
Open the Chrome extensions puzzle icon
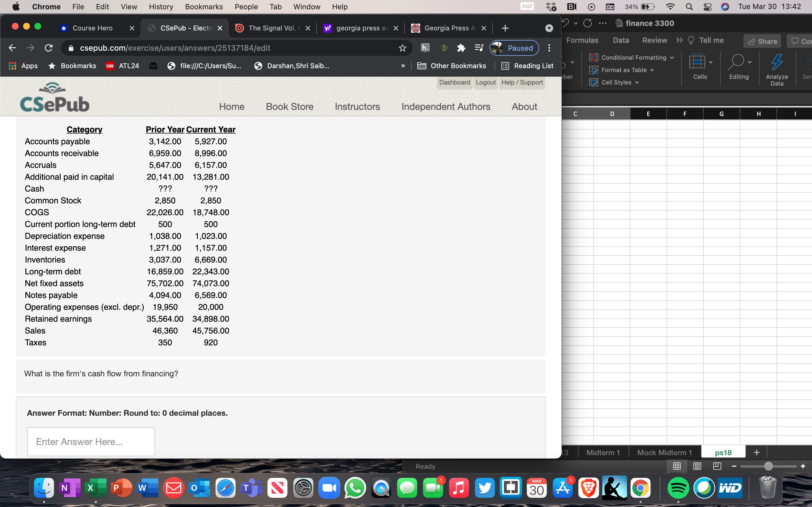point(461,48)
